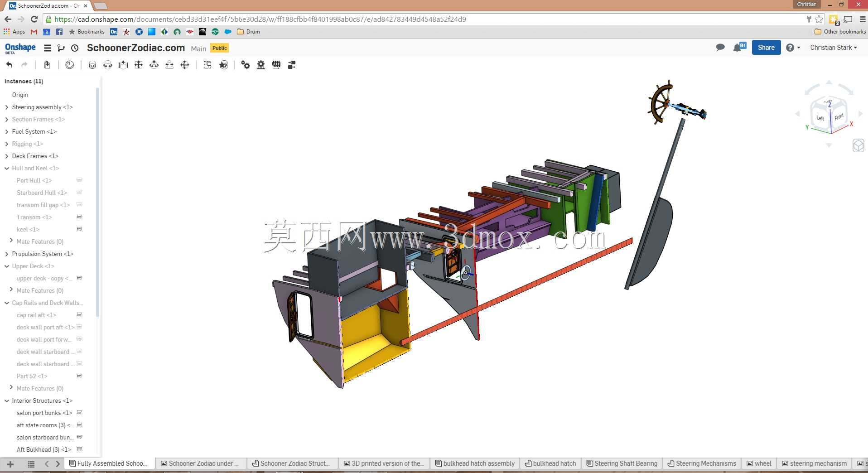Expand the Rigging <1> node
The width and height of the screenshot is (868, 473).
tap(7, 144)
